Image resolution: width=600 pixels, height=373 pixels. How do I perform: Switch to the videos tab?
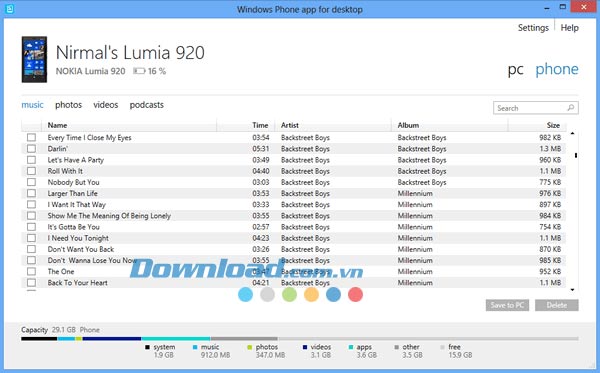click(x=106, y=104)
